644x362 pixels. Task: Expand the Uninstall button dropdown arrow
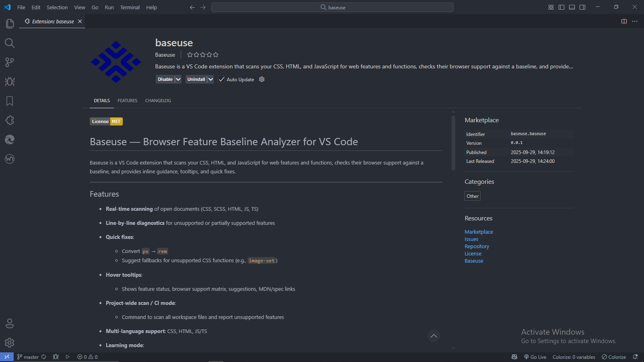[211, 79]
